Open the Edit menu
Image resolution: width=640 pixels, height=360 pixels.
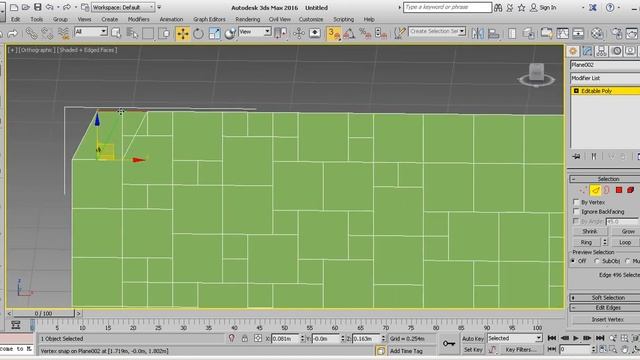click(16, 19)
